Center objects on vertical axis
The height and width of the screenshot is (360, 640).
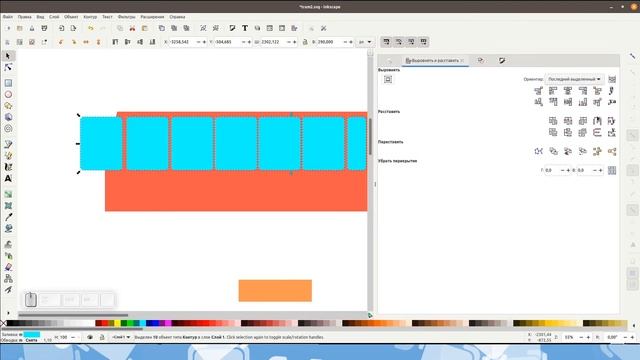[x=568, y=91]
